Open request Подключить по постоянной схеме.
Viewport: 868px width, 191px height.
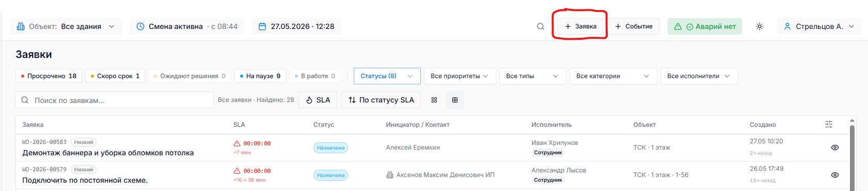(x=85, y=180)
